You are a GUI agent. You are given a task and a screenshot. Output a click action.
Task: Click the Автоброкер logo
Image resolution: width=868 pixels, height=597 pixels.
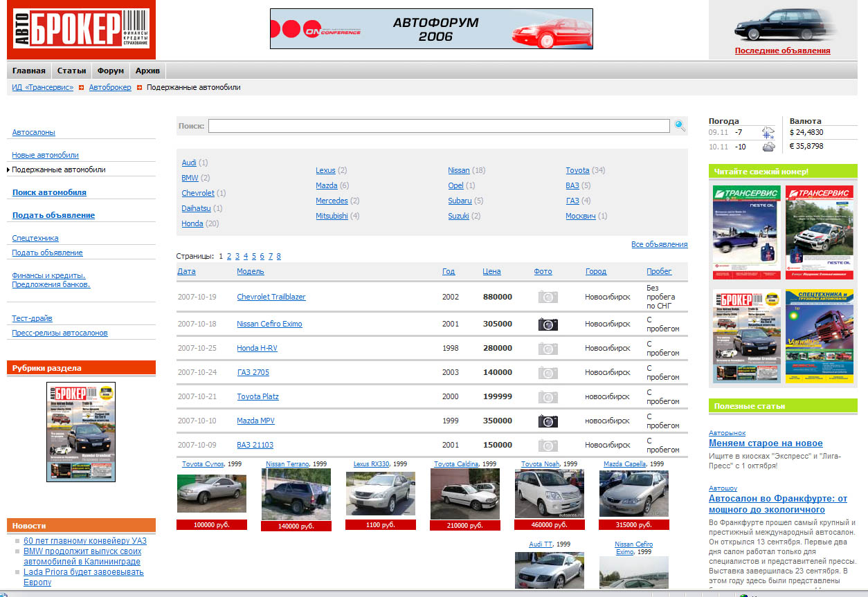pos(81,30)
